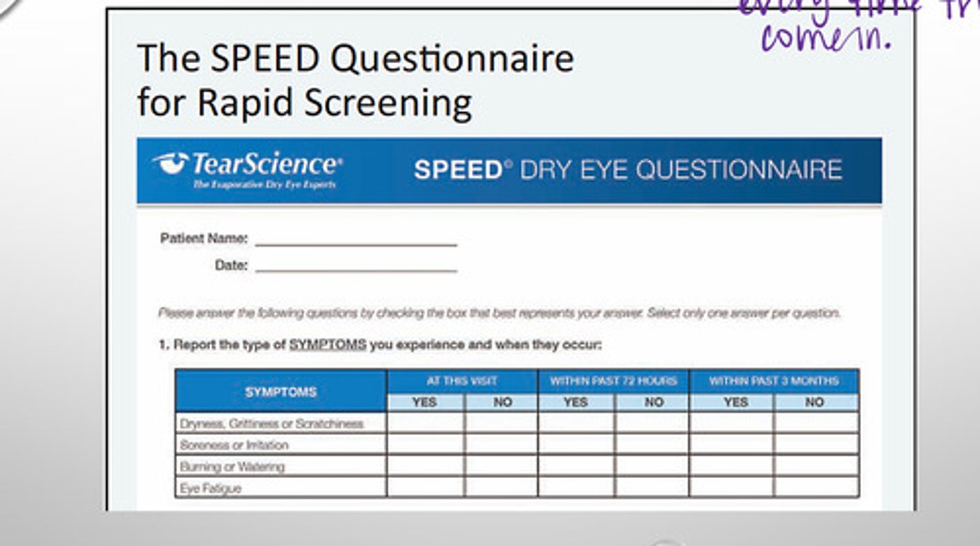Check YES within past 3 months for Soreness

click(732, 445)
